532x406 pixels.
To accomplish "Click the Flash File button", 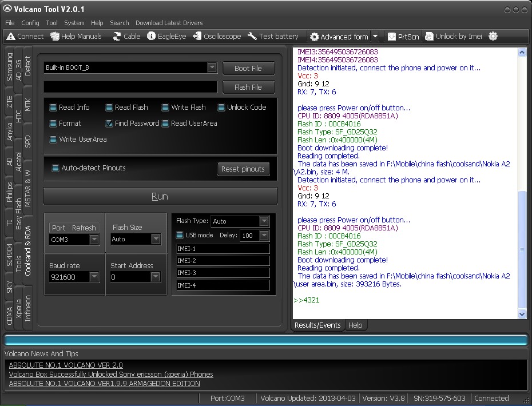I will 248,87.
